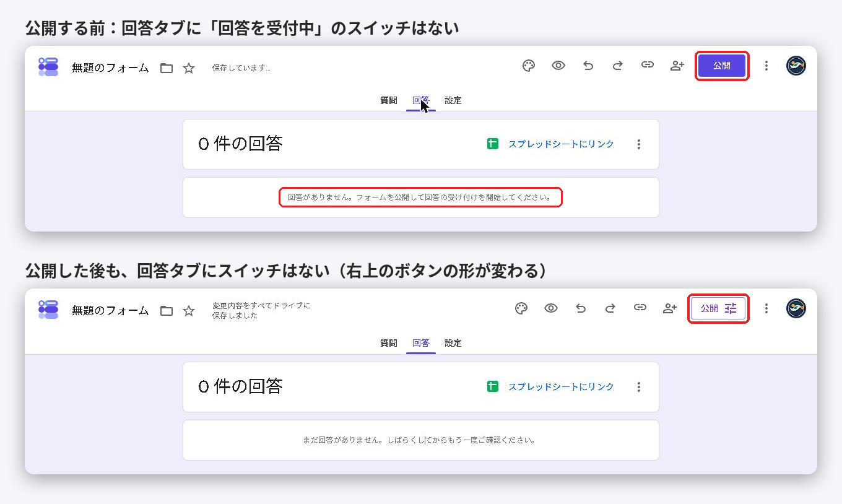Open the account avatar in the upper form

796,66
